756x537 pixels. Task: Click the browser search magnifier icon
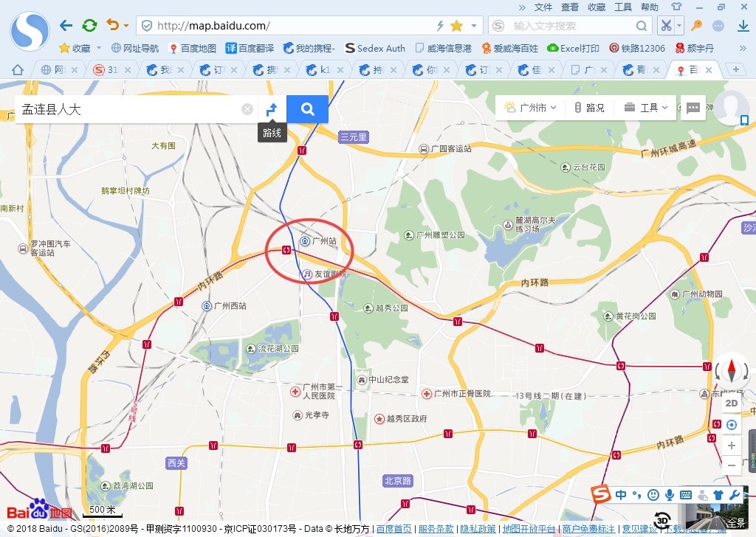click(x=642, y=26)
